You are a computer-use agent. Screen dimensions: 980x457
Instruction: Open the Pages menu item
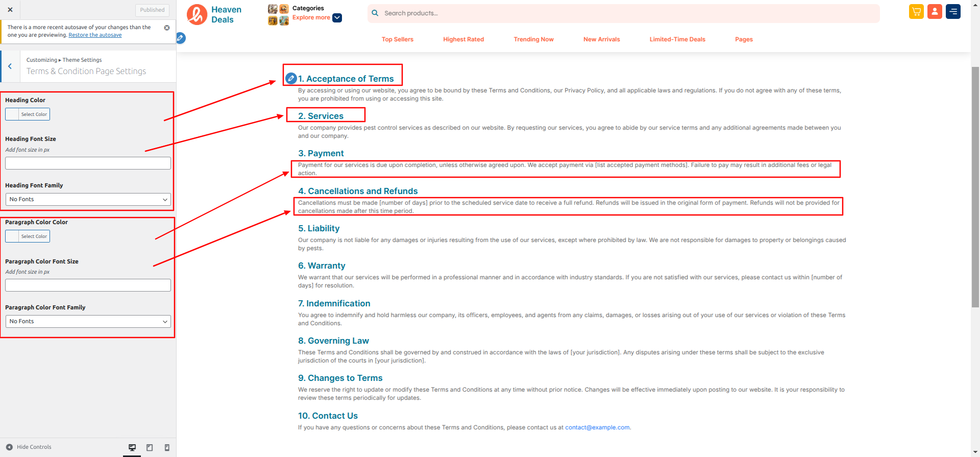(744, 39)
